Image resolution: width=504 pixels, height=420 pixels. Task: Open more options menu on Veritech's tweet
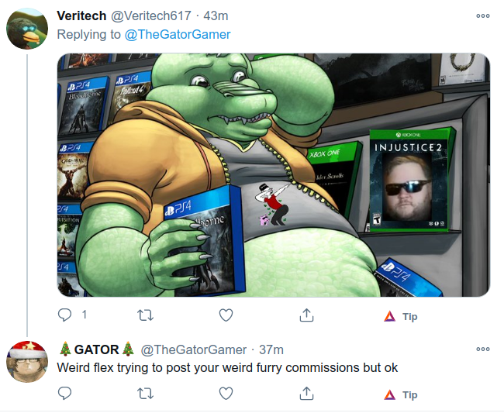[x=483, y=15]
